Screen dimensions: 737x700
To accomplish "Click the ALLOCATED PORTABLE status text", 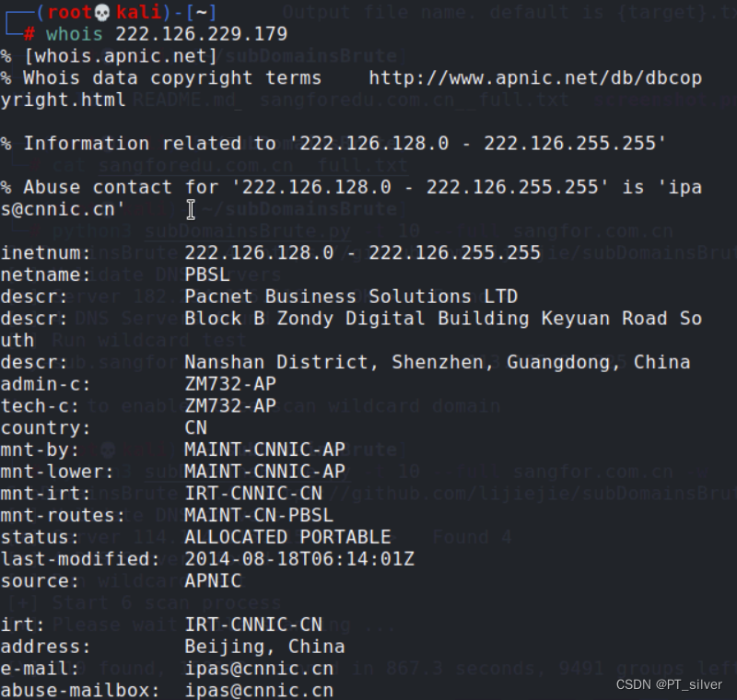I will click(x=287, y=537).
